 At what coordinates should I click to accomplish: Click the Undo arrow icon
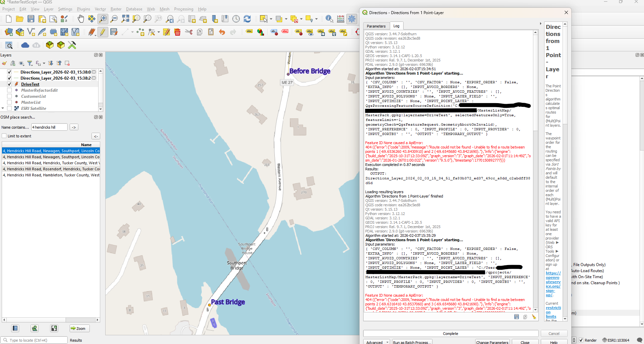[x=222, y=32]
